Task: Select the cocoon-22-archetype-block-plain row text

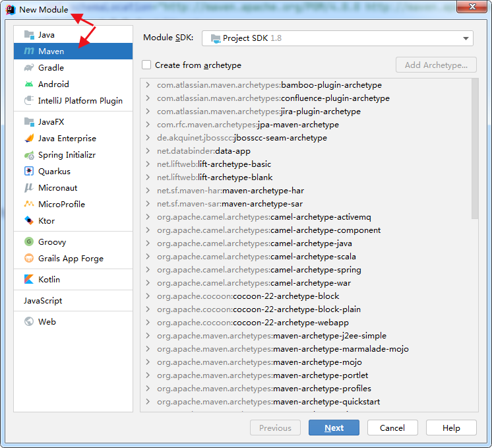Action: 259,309
